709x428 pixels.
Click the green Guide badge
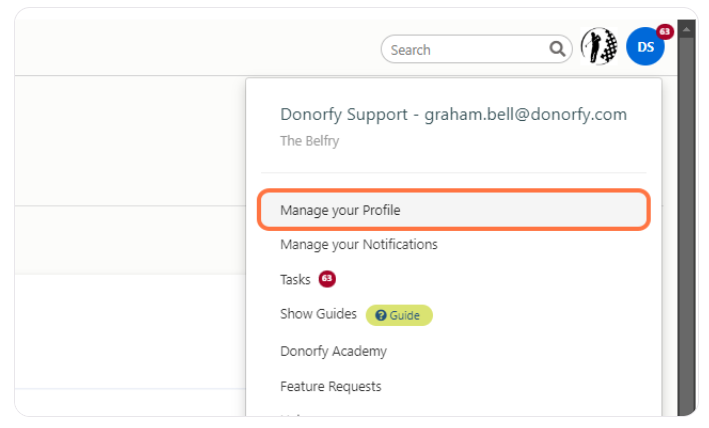point(399,315)
